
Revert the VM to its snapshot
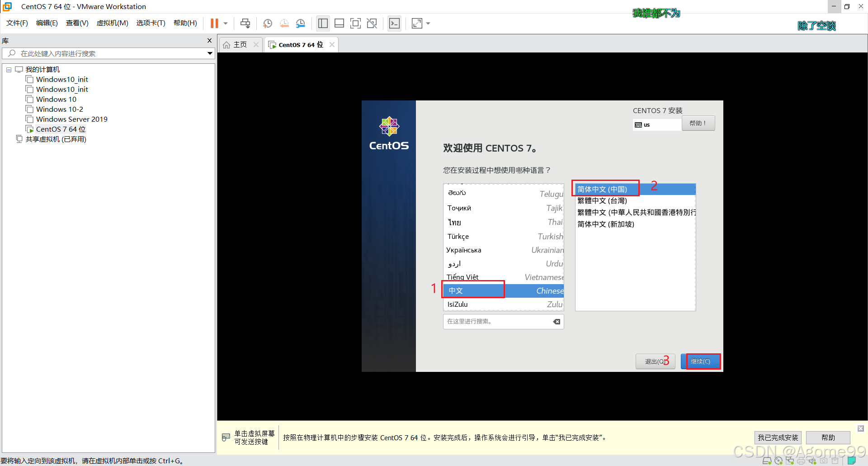tap(284, 23)
